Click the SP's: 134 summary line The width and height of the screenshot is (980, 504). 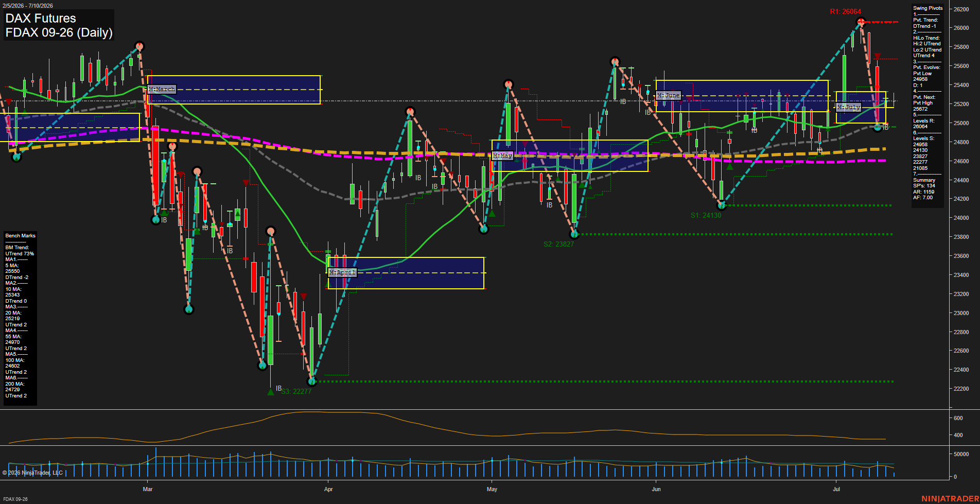point(924,186)
